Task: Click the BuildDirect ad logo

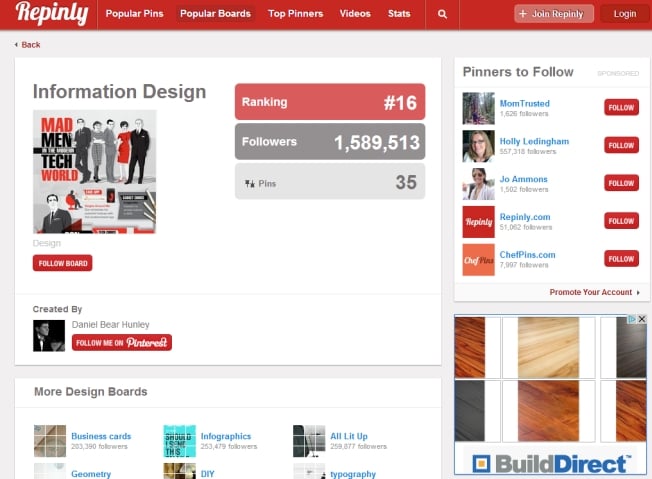Action: tap(551, 464)
